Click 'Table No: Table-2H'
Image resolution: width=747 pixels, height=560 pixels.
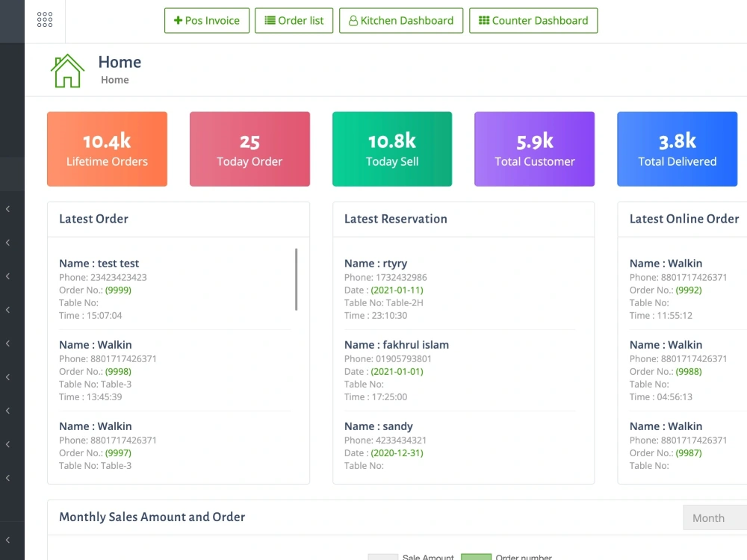[x=383, y=303]
